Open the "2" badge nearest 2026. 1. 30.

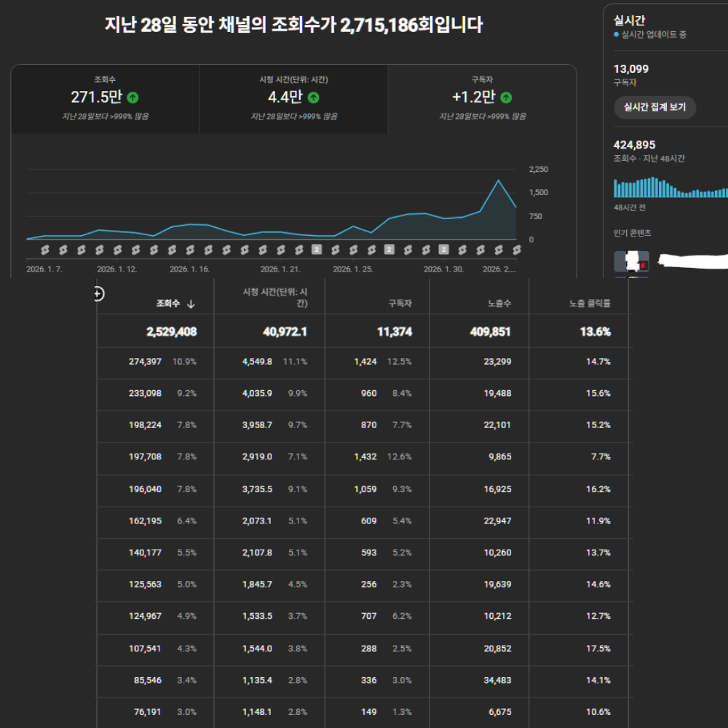coord(443,250)
